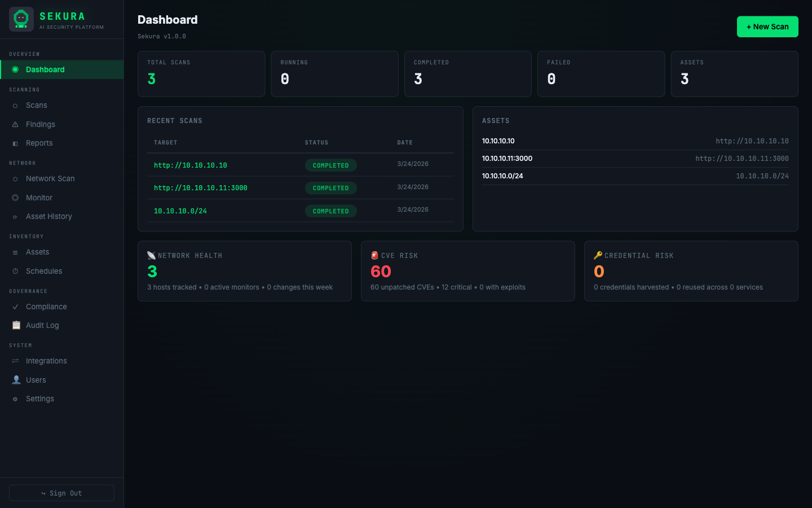812x508 pixels.
Task: Select the Compliance checkmark icon
Action: coord(16,306)
